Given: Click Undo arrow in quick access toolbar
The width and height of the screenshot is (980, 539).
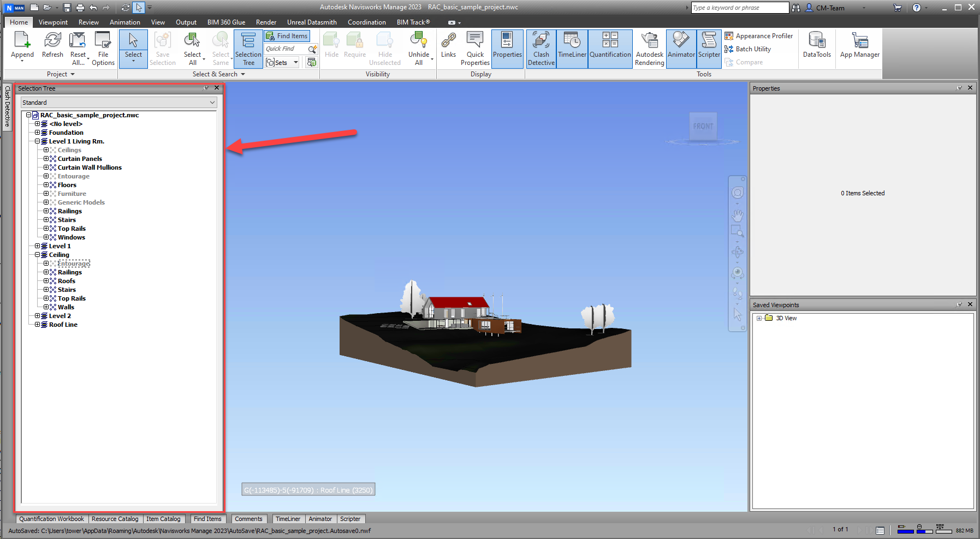Looking at the screenshot, I should pyautogui.click(x=93, y=8).
